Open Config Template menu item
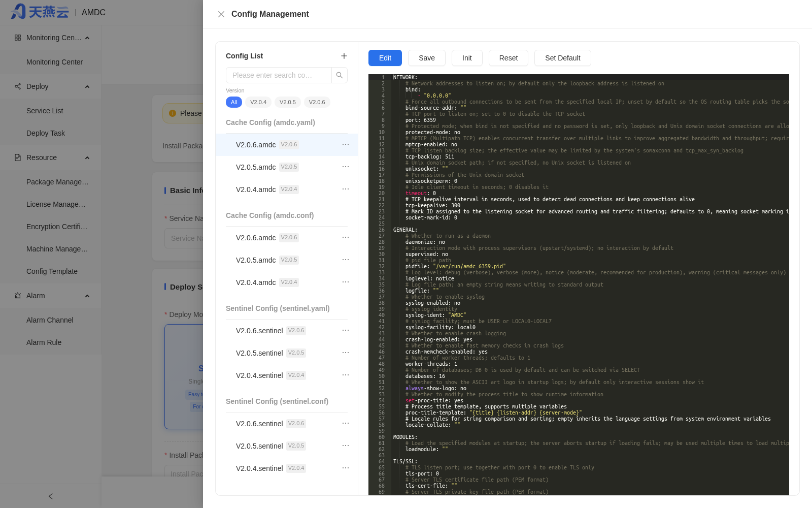This screenshot has width=812, height=508. [51, 271]
